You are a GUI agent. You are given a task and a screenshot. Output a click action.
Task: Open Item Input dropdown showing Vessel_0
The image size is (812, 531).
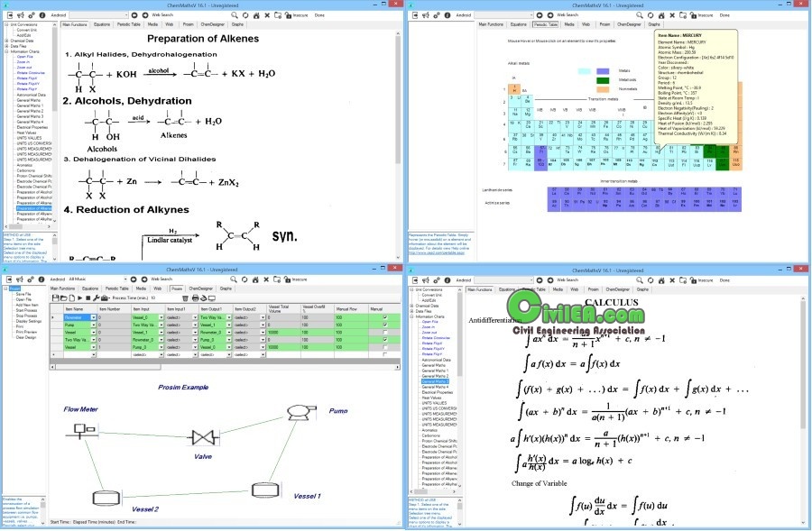[x=161, y=317]
